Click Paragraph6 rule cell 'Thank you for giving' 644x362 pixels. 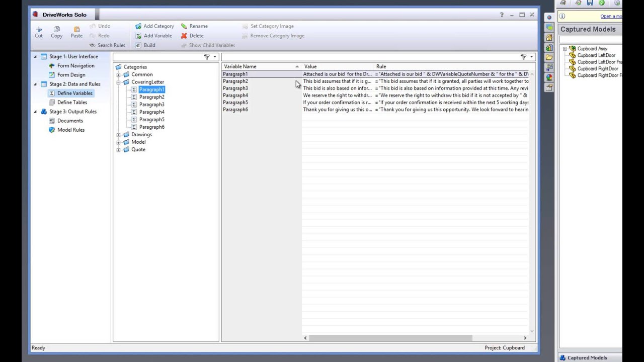pos(452,110)
